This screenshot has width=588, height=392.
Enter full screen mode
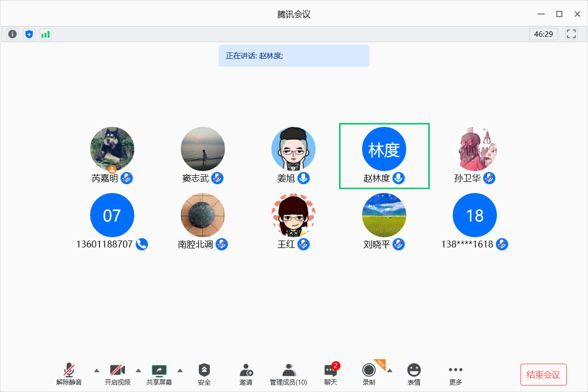click(x=571, y=34)
